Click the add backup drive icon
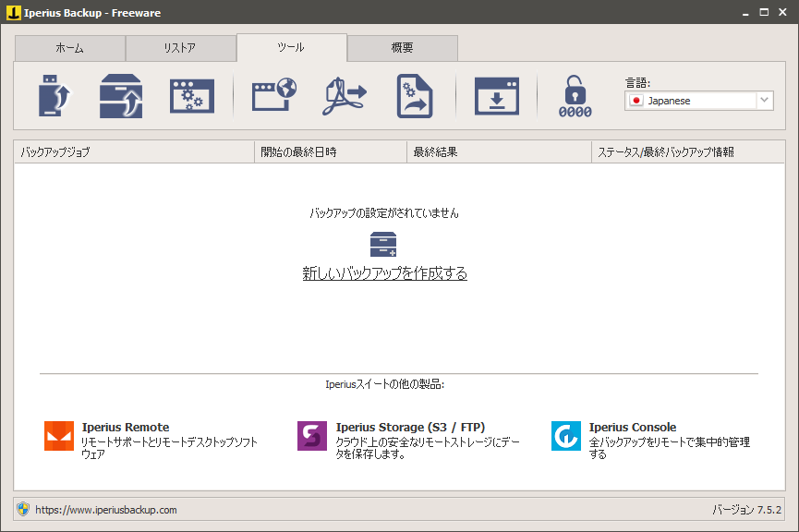Viewport: 799px width, 532px height. pyautogui.click(x=383, y=245)
